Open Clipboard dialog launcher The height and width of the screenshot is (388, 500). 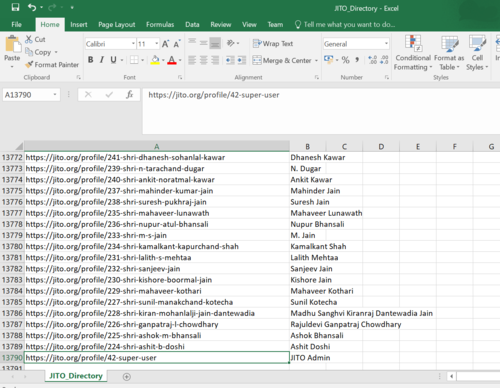pos(79,77)
